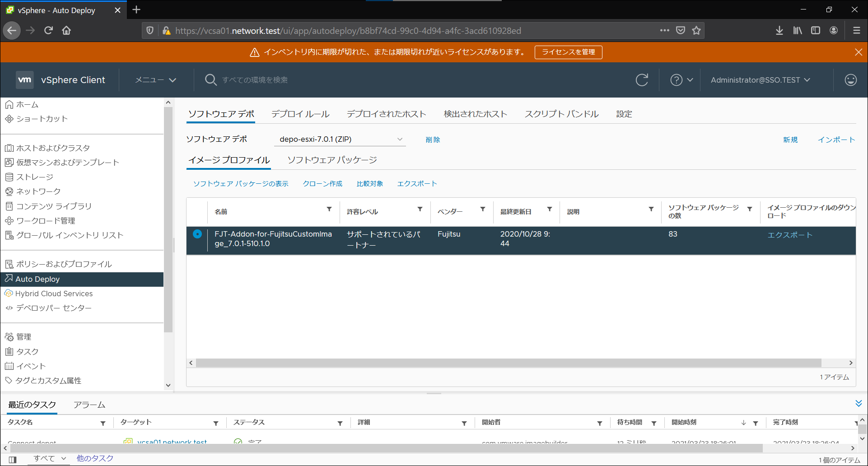Open the すべて task filter dropdown
This screenshot has height=466, width=868.
tap(50, 458)
